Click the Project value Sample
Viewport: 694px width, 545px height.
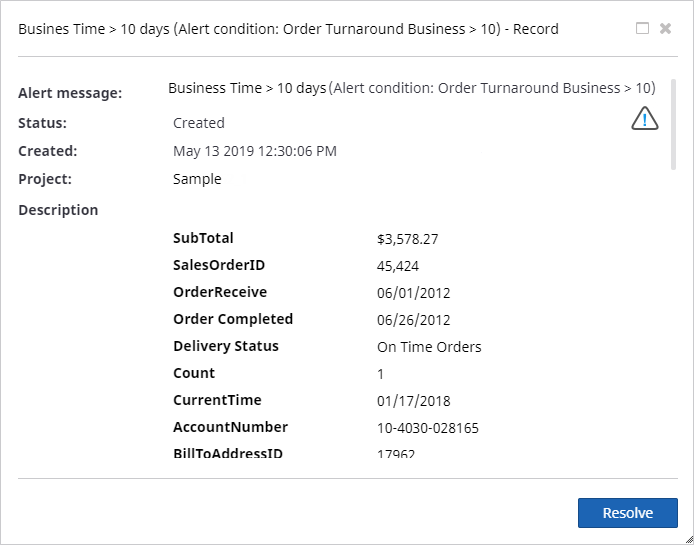(197, 179)
